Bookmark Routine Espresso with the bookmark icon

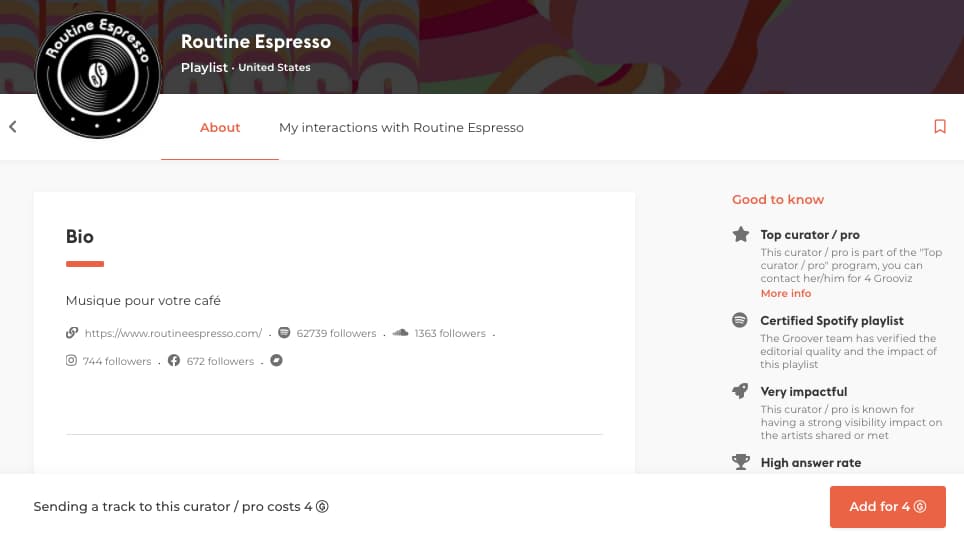point(939,127)
